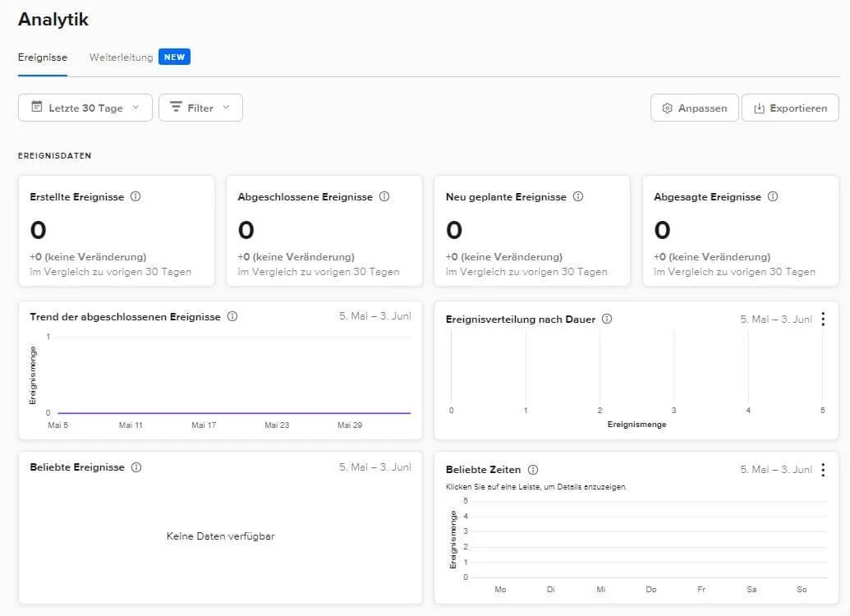Screen dimensions: 850x616
Task: Click the Filter button label
Action: pos(200,108)
